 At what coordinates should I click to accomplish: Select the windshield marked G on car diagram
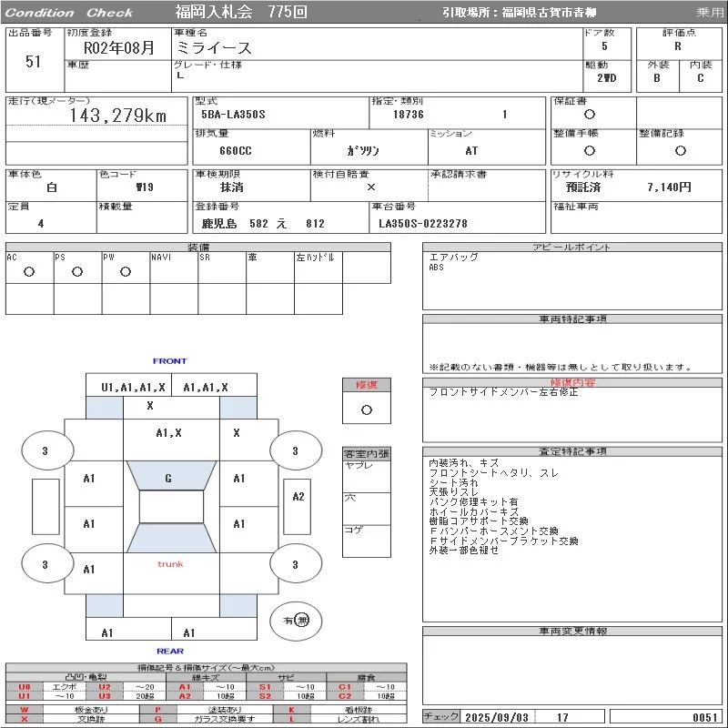click(x=168, y=478)
